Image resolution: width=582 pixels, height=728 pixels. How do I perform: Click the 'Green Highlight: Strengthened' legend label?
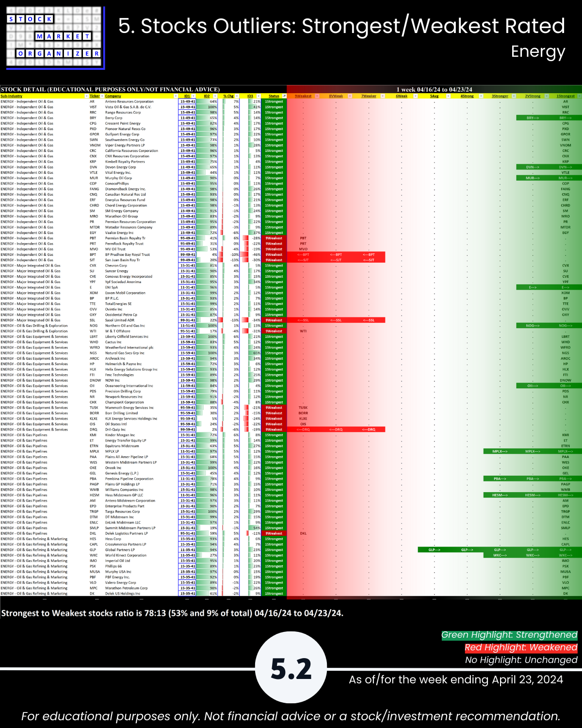(509, 635)
